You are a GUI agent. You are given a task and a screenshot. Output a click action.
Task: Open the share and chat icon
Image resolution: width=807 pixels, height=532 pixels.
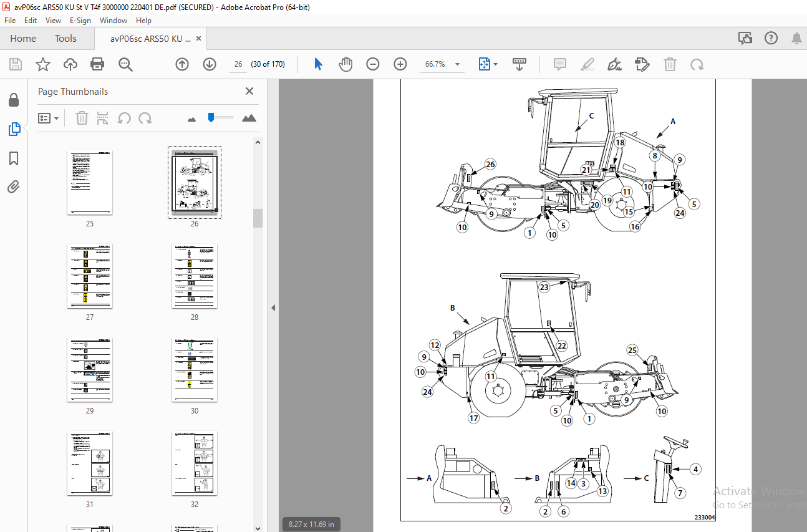[x=745, y=39]
